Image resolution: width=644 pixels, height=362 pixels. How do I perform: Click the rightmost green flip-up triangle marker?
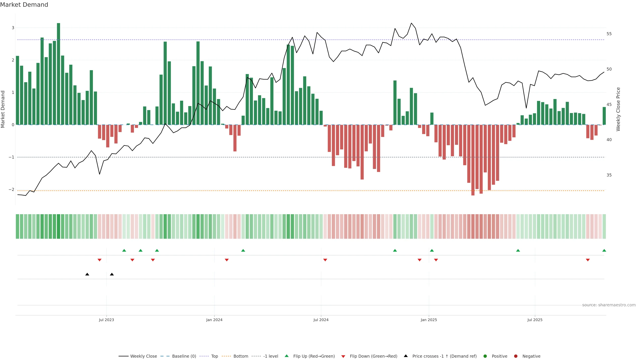click(604, 250)
